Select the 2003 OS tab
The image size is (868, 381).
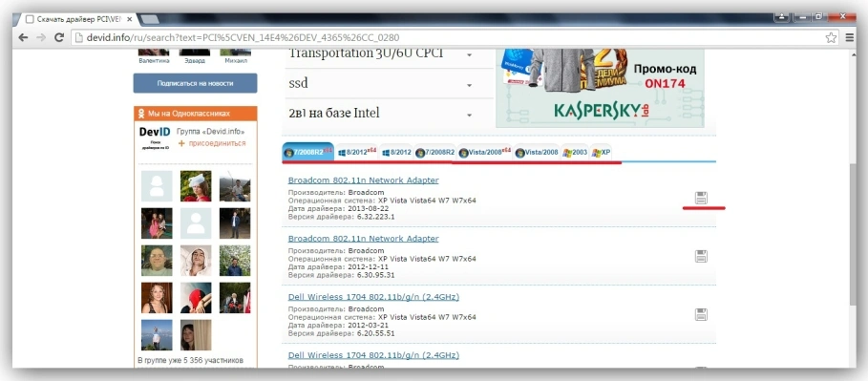(575, 152)
